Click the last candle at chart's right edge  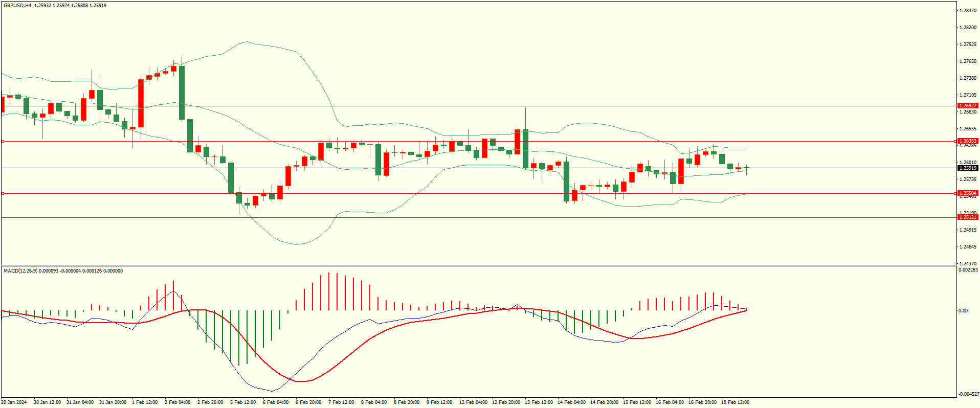click(x=746, y=169)
